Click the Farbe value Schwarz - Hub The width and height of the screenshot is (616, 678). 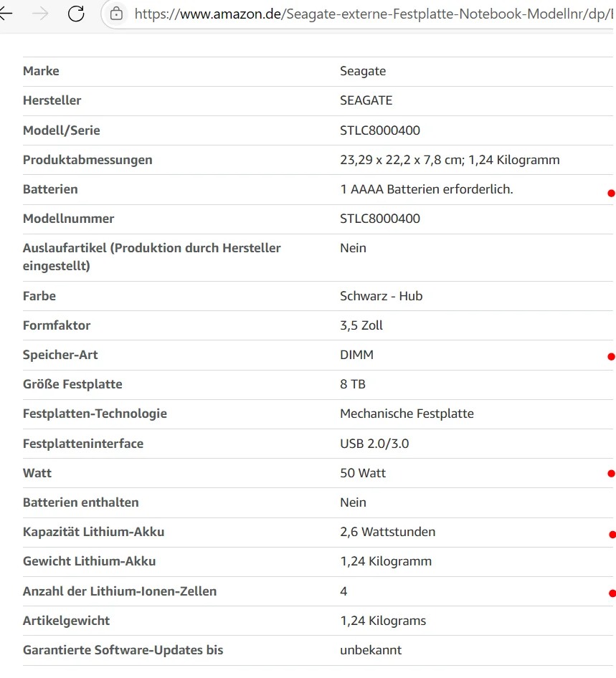(x=381, y=296)
